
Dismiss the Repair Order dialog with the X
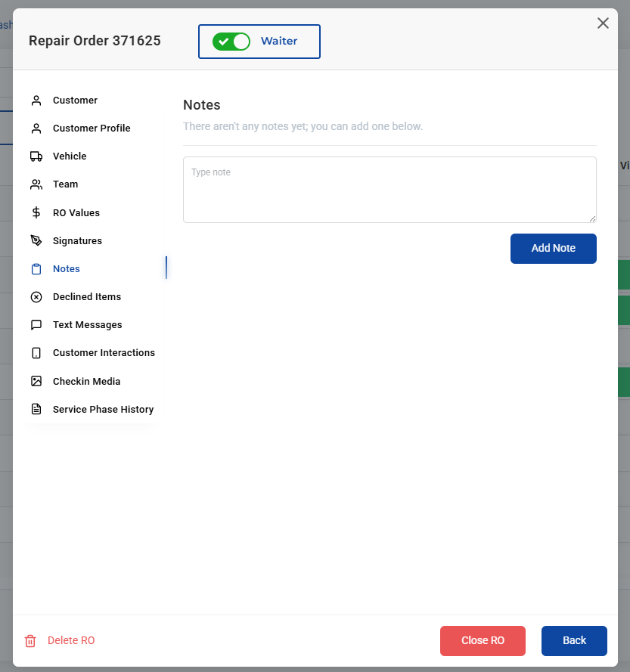tap(603, 23)
